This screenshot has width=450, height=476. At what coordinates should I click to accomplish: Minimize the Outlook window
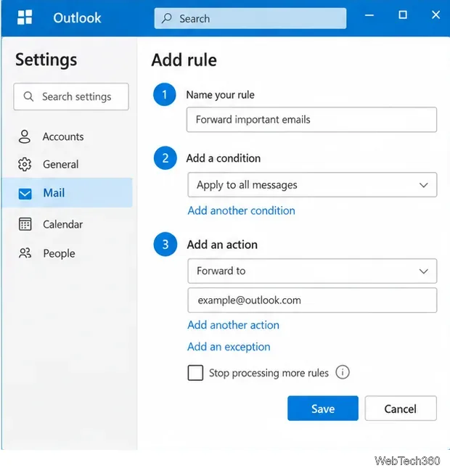tap(369, 15)
